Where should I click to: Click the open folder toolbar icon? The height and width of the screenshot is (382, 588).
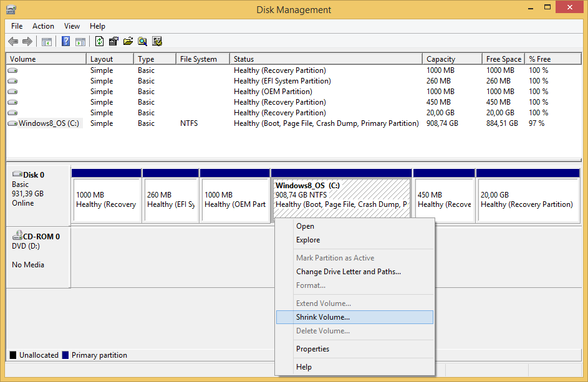pos(128,42)
